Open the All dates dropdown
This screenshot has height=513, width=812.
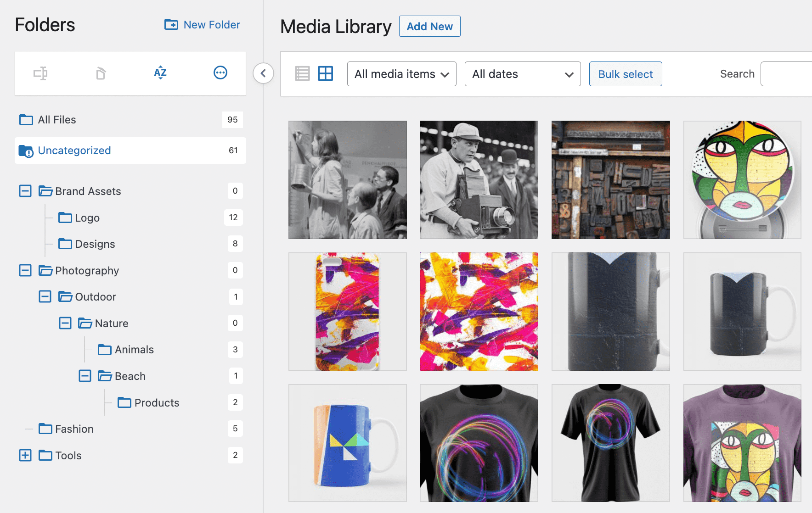tap(523, 74)
